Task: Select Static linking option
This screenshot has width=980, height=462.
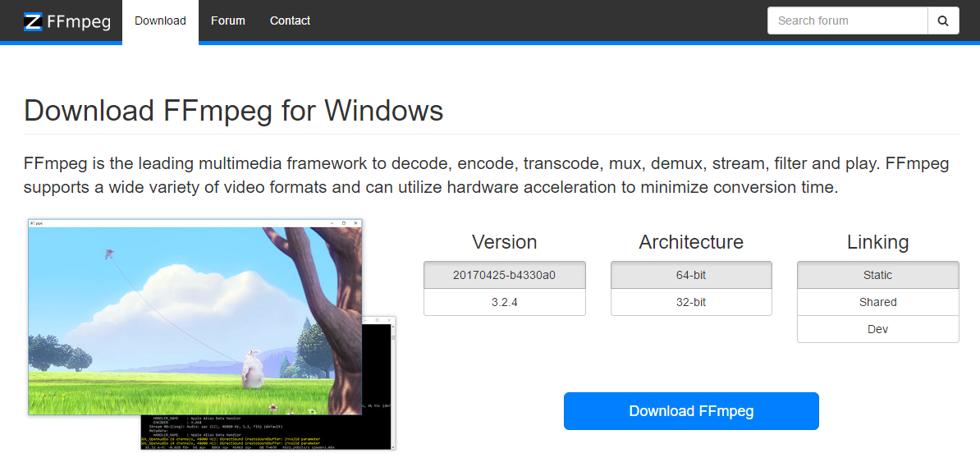Action: pyautogui.click(x=877, y=275)
